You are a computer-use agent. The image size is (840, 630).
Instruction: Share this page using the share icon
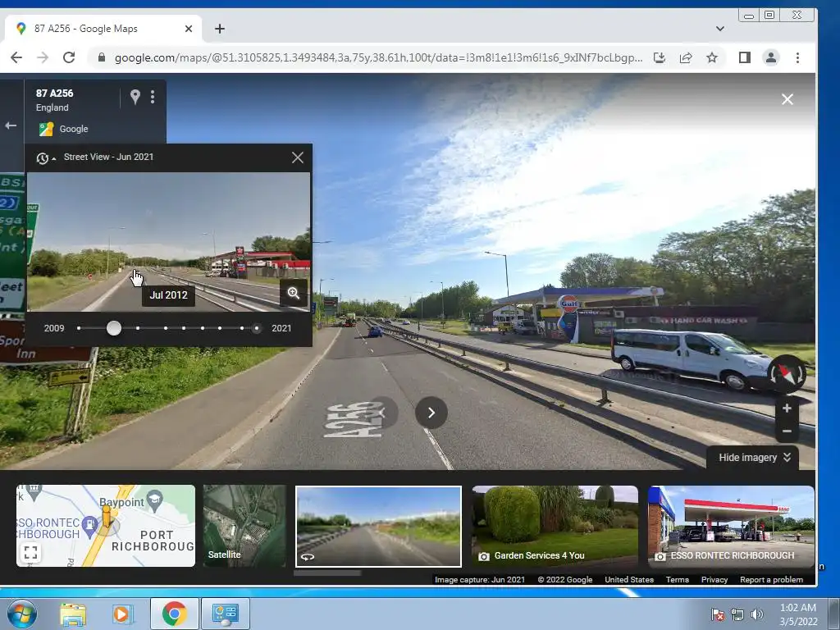point(686,57)
